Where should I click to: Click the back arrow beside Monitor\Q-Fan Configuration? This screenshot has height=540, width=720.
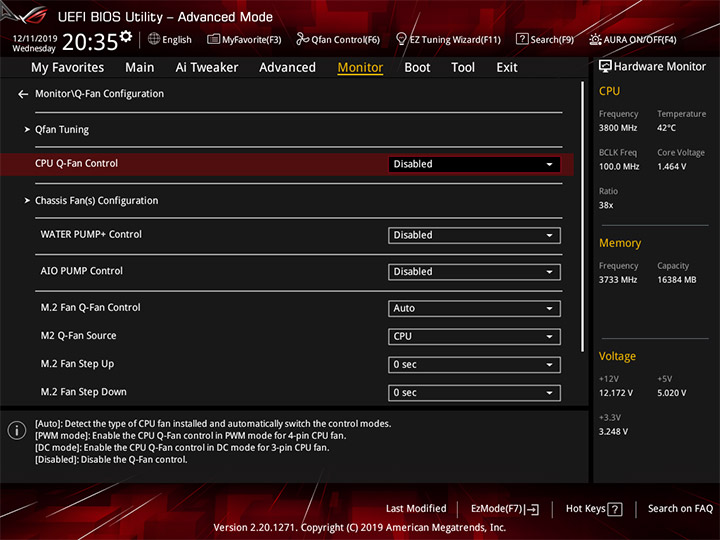coord(23,94)
